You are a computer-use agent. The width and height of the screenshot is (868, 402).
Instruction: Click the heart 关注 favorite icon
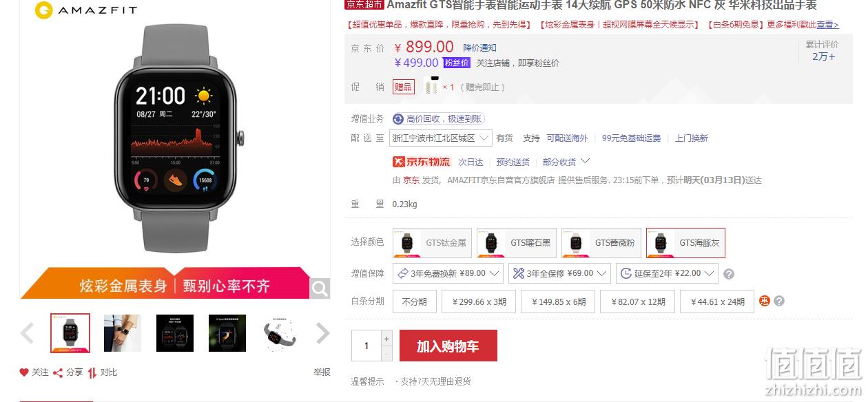click(x=24, y=372)
